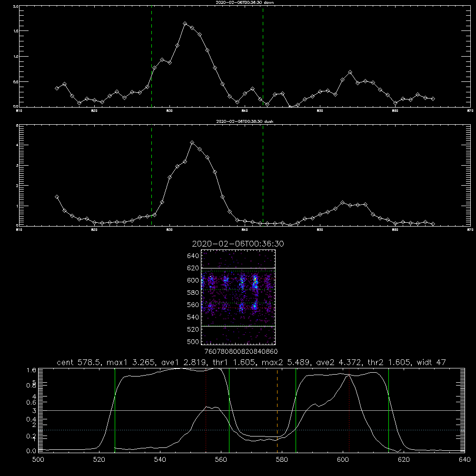Screen dimensions: 476x476
Task: Select timestamp title above the spectral image
Action: pyautogui.click(x=238, y=244)
